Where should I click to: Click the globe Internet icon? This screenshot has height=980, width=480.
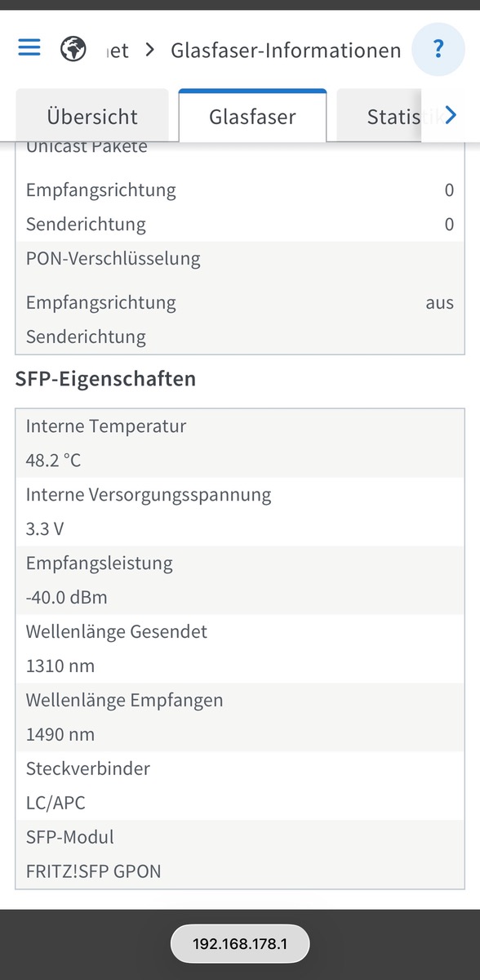click(74, 49)
